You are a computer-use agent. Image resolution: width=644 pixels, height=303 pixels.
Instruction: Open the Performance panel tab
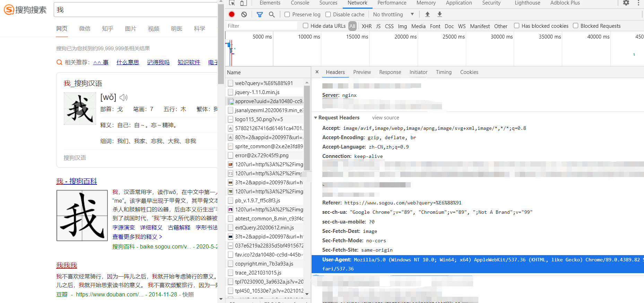(x=392, y=3)
